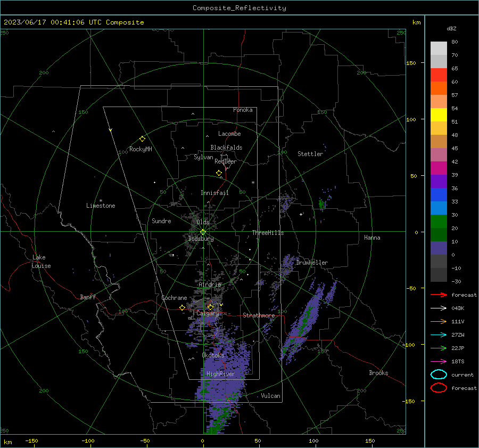The height and width of the screenshot is (448, 479).
Task: Click the Sylvan label
Action: [203, 157]
